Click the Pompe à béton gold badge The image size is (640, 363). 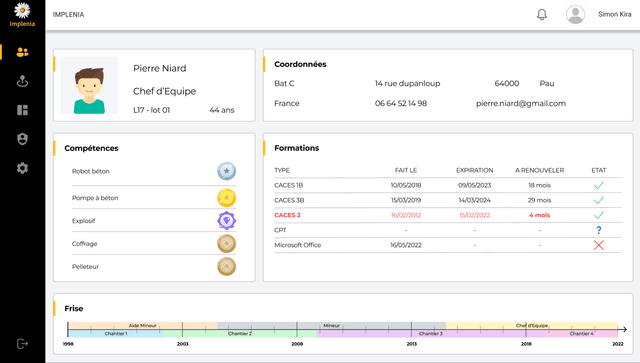pos(227,198)
